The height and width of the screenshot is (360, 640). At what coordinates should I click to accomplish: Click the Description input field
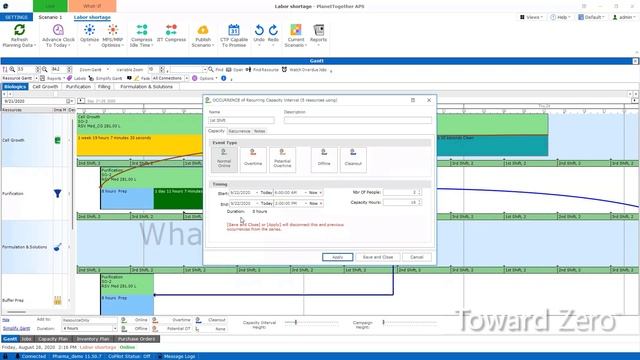358,120
